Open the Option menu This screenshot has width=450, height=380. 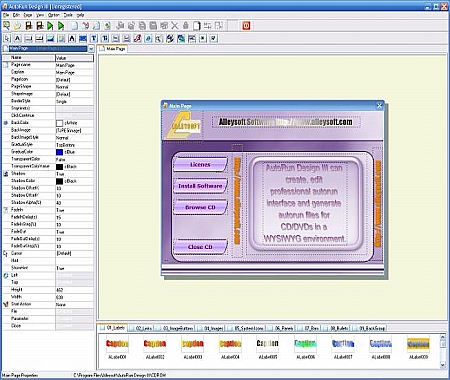click(x=54, y=15)
